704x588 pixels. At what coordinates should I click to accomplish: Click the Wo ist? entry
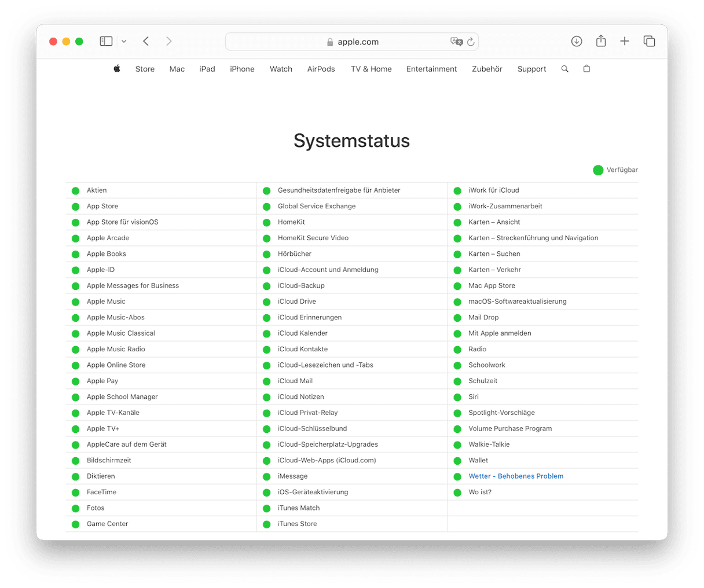[x=480, y=492]
